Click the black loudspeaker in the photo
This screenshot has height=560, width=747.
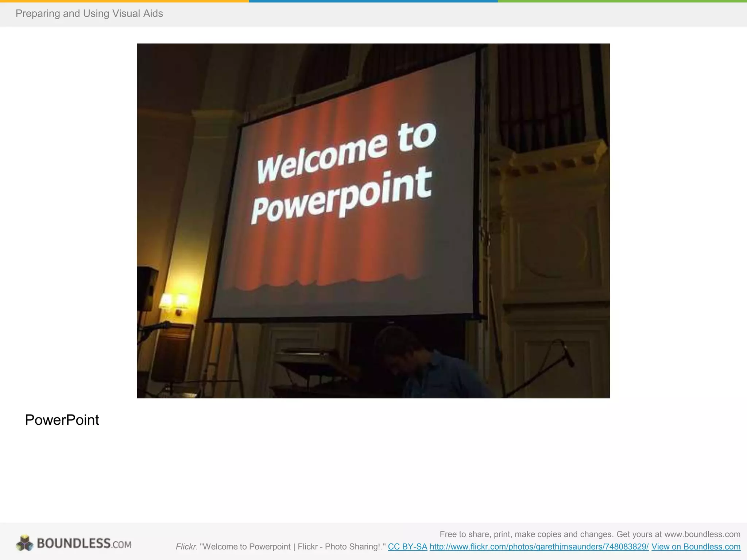[x=146, y=288]
